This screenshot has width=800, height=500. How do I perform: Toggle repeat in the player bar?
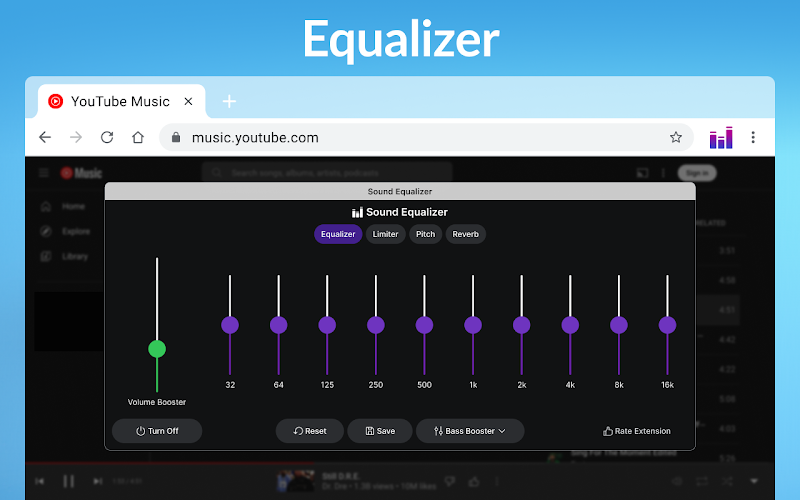point(702,481)
